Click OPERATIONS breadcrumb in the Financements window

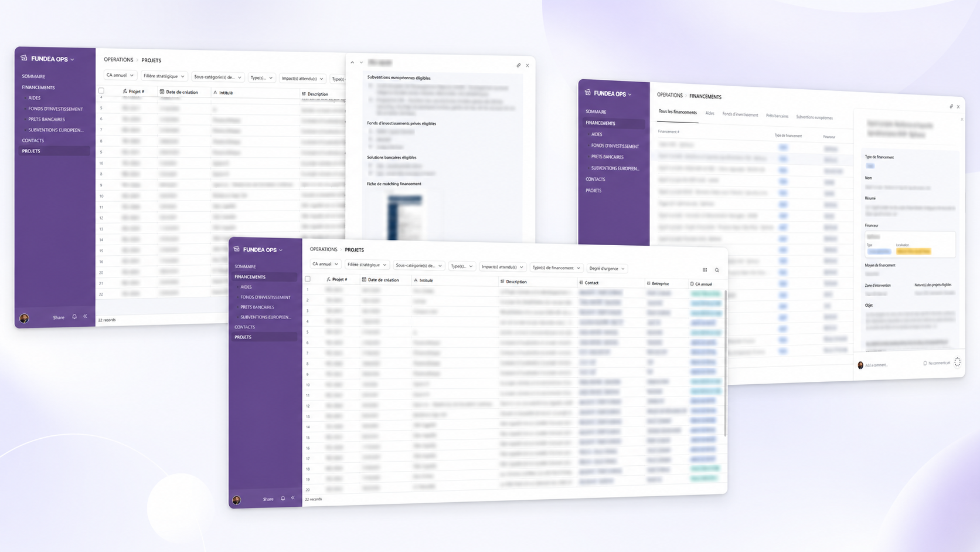(x=670, y=95)
